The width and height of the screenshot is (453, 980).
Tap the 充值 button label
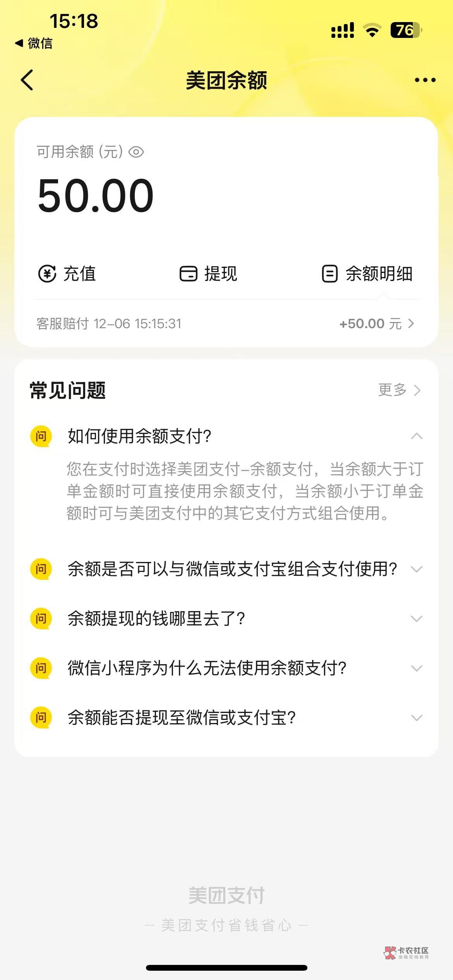tap(80, 274)
